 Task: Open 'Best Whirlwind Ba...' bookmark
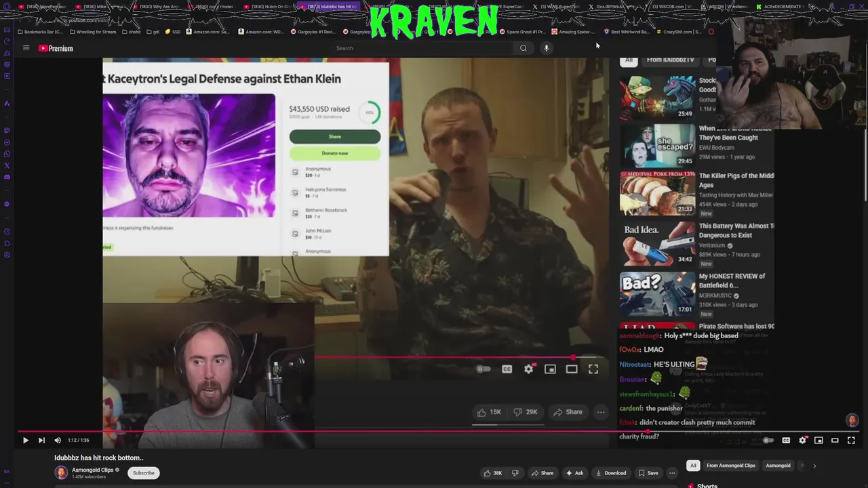627,32
